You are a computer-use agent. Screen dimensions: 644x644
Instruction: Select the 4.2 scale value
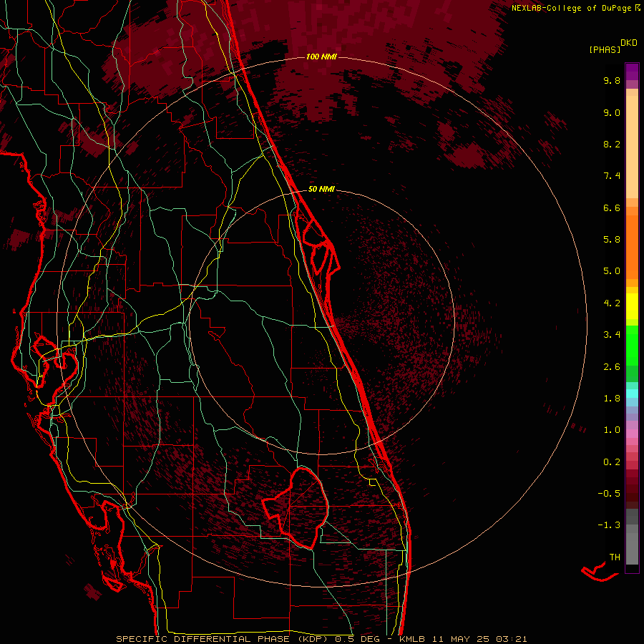612,303
